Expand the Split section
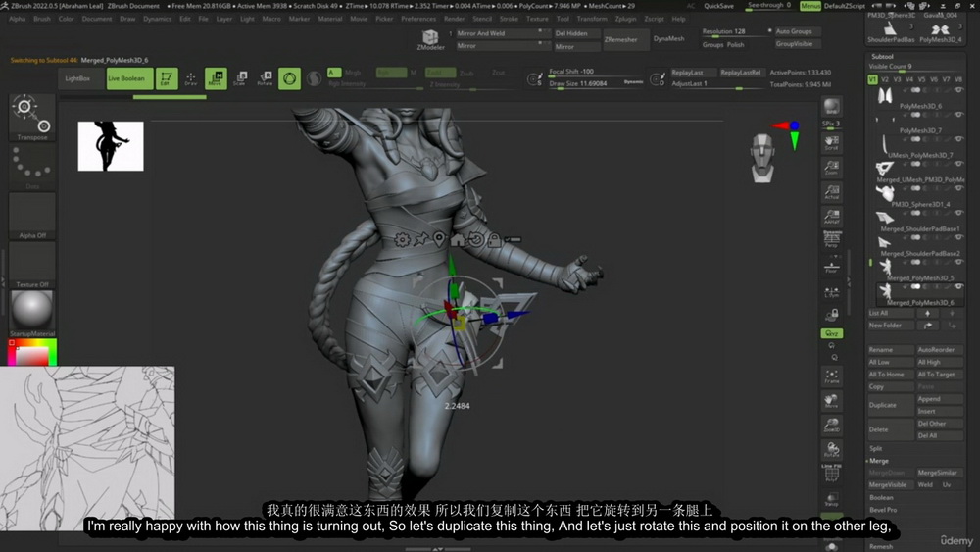 [875, 448]
